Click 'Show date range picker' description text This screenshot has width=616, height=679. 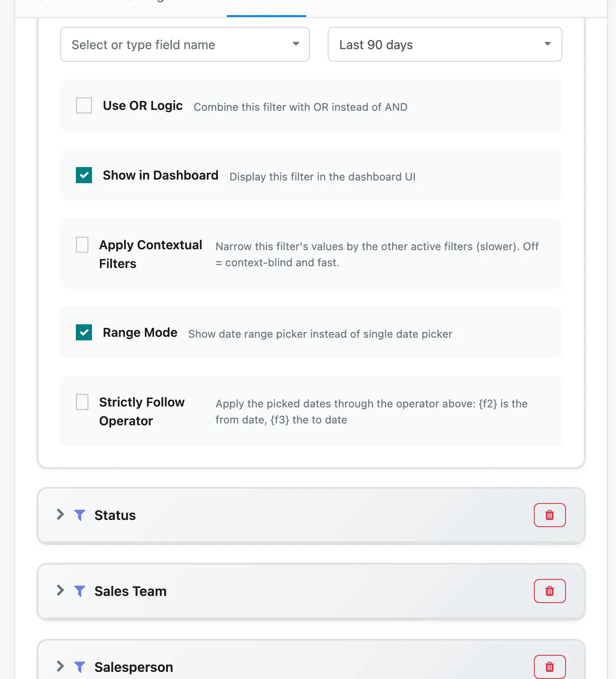point(320,334)
